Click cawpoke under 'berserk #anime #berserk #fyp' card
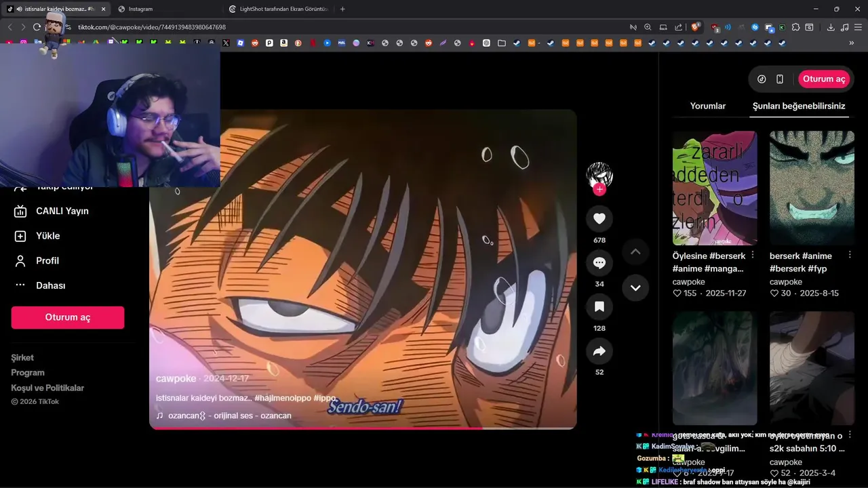The height and width of the screenshot is (488, 868). point(786,281)
